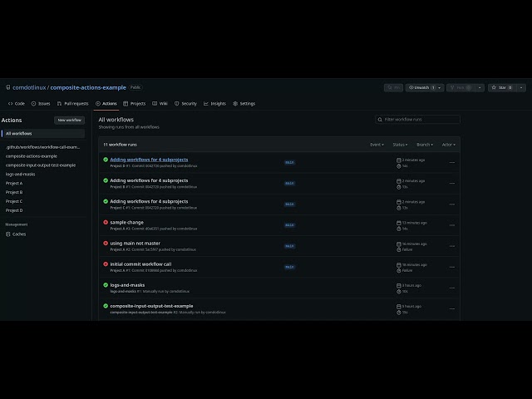
Task: Select All workflows in sidebar
Action: (x=43, y=134)
